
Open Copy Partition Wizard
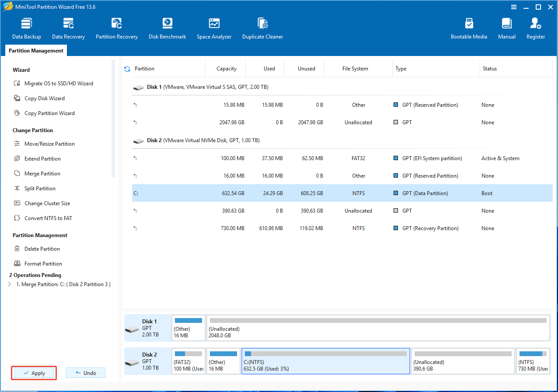point(44,113)
